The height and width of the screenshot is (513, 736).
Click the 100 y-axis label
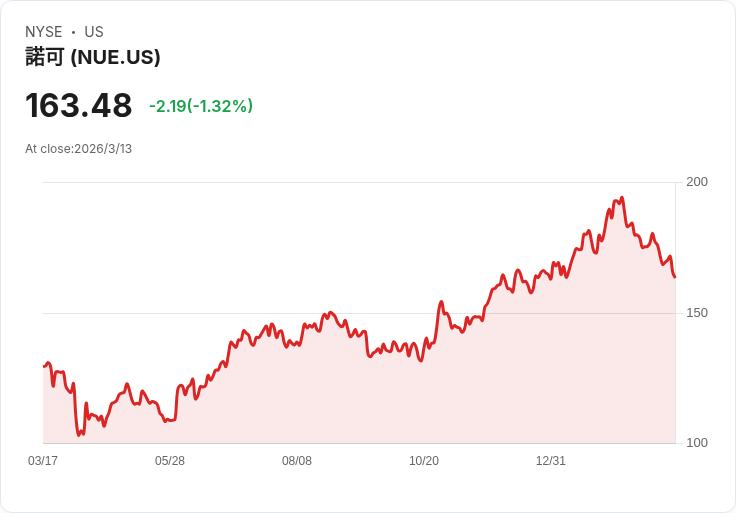[697, 443]
